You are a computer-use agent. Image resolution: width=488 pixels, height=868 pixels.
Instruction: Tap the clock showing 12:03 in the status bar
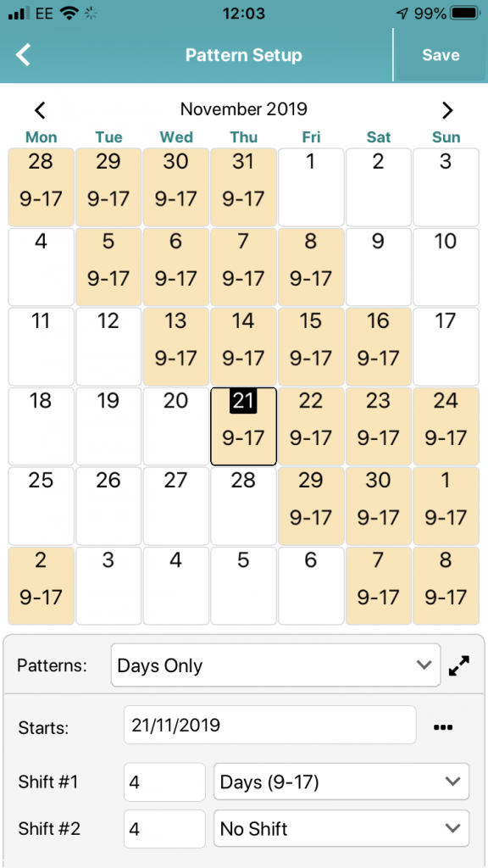244,14
